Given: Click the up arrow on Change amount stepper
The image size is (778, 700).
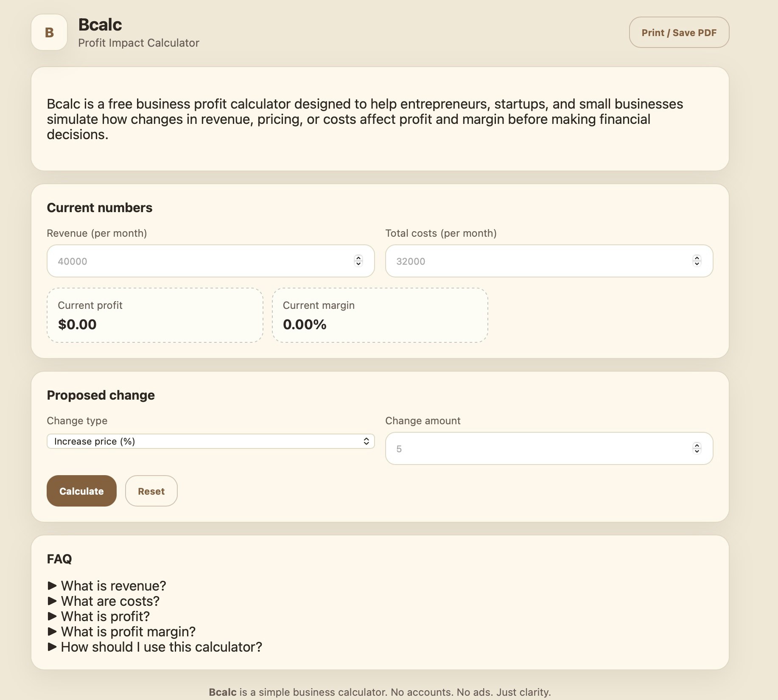Looking at the screenshot, I should click(x=697, y=446).
